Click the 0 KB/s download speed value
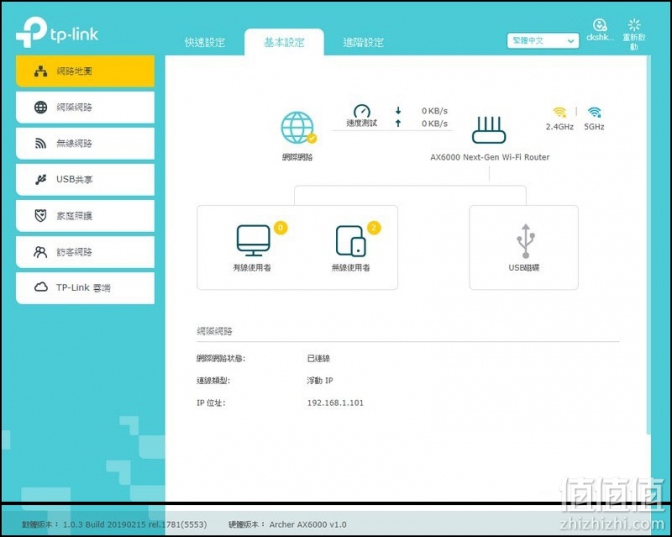 [x=435, y=111]
